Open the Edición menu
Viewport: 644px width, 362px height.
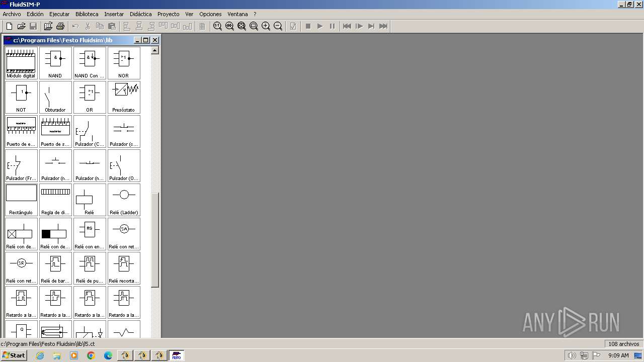click(x=35, y=14)
